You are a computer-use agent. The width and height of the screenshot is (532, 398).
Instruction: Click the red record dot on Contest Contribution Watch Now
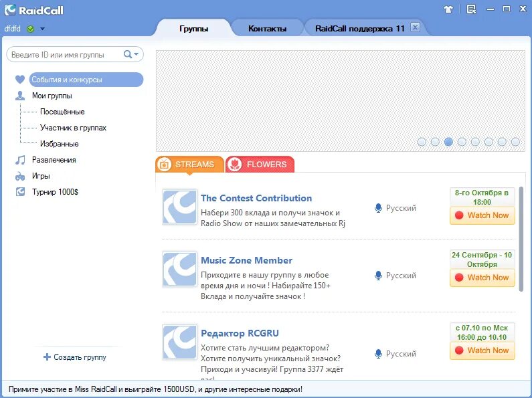pyautogui.click(x=459, y=215)
